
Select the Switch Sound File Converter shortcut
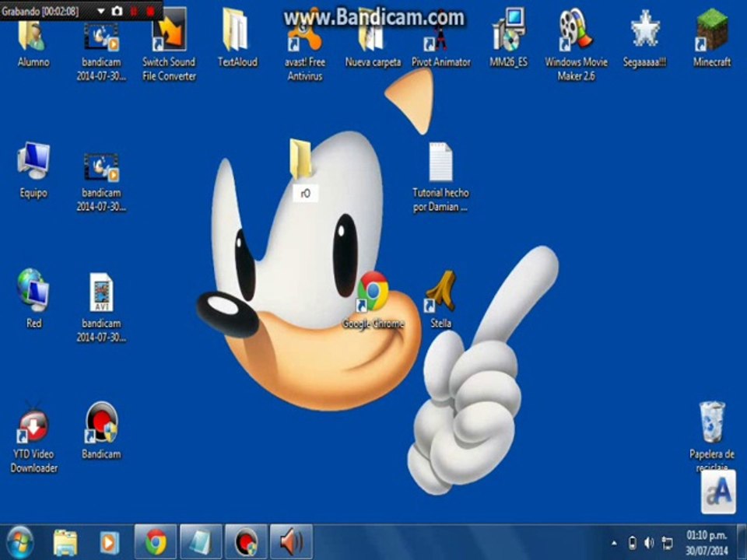[169, 45]
